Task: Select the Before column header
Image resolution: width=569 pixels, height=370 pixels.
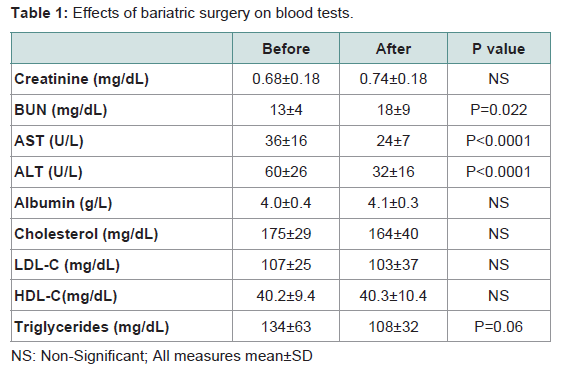Action: click(x=286, y=49)
